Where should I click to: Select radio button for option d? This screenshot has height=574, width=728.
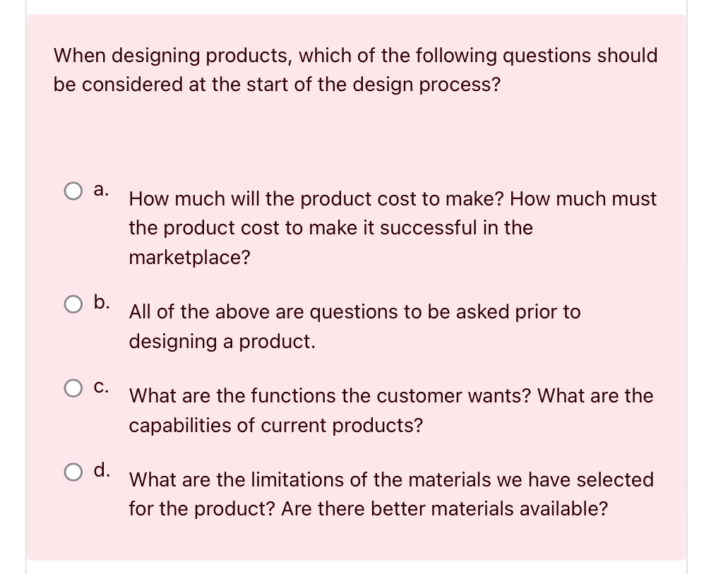pos(73,472)
